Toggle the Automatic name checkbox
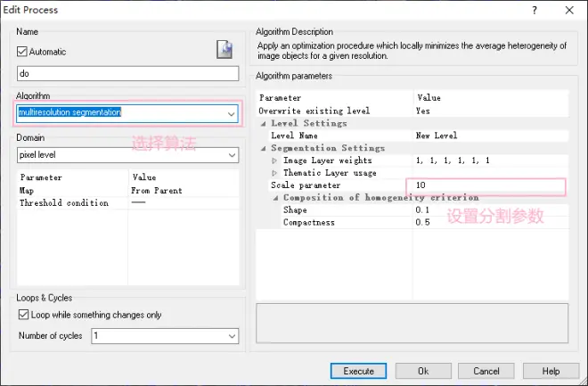 (x=22, y=52)
